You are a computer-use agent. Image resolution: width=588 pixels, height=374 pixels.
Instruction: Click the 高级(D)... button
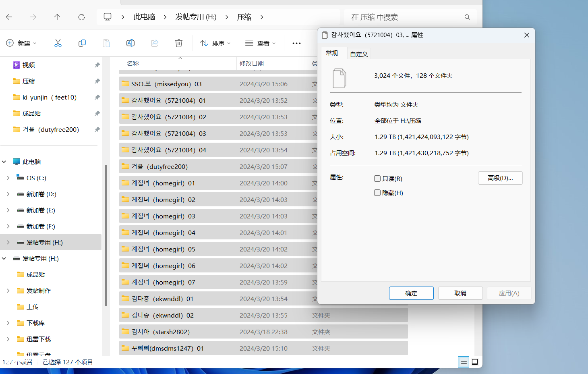point(500,178)
